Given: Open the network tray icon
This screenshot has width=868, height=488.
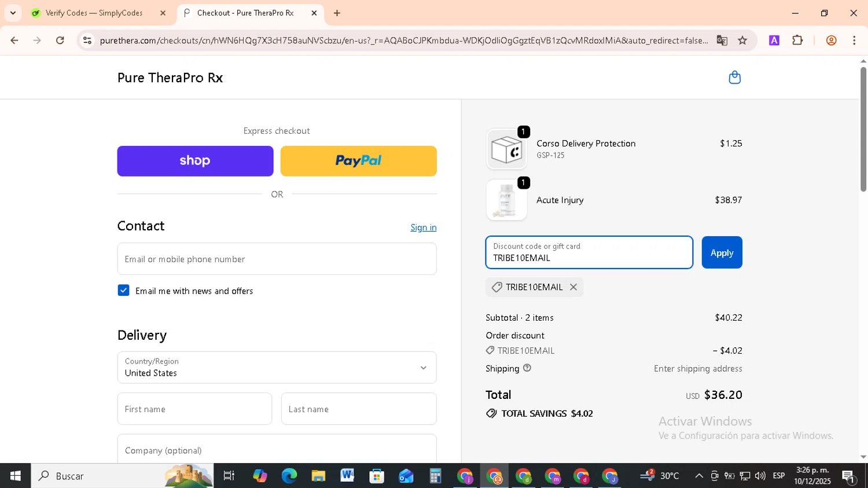Looking at the screenshot, I should 745,476.
